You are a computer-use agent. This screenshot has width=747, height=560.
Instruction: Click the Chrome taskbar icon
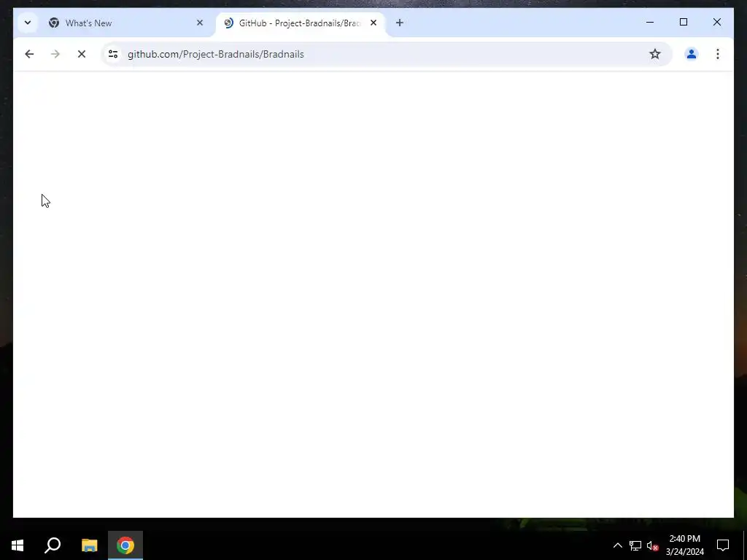coord(125,545)
